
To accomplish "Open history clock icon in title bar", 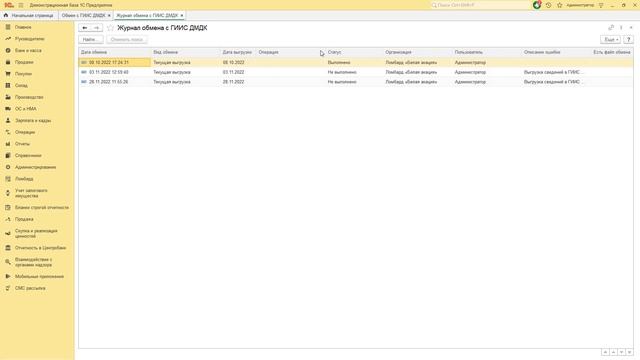I will point(549,5).
